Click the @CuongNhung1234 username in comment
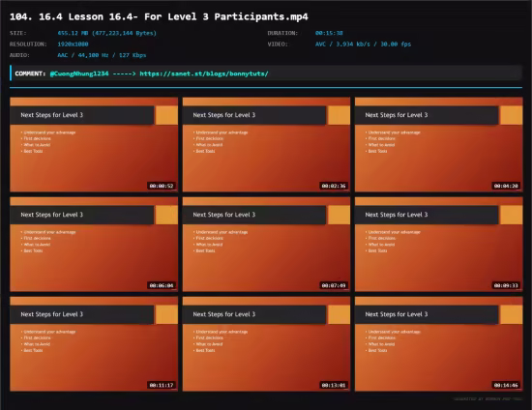The width and height of the screenshot is (532, 410). coord(79,73)
